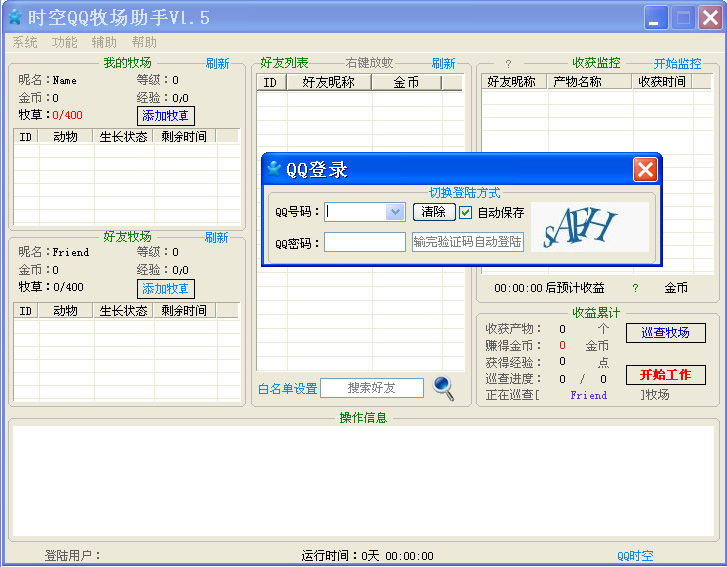Click 刷新 link in 好友牧场 panel

pyautogui.click(x=217, y=237)
